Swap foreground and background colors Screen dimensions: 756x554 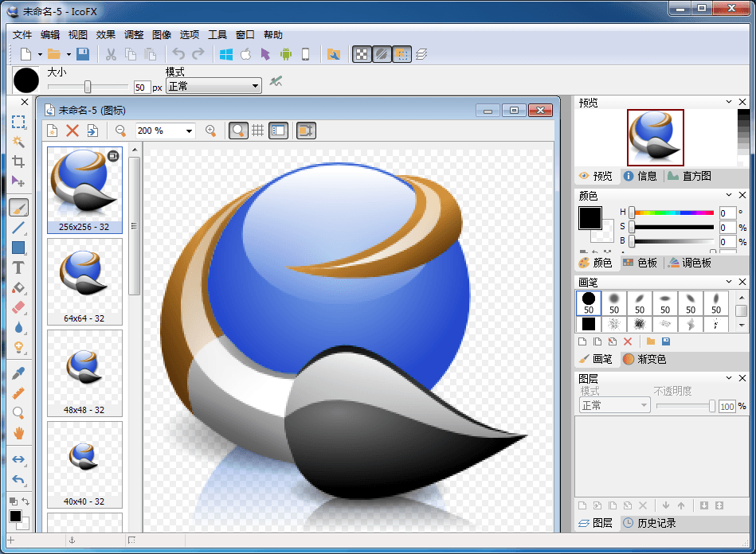click(25, 501)
